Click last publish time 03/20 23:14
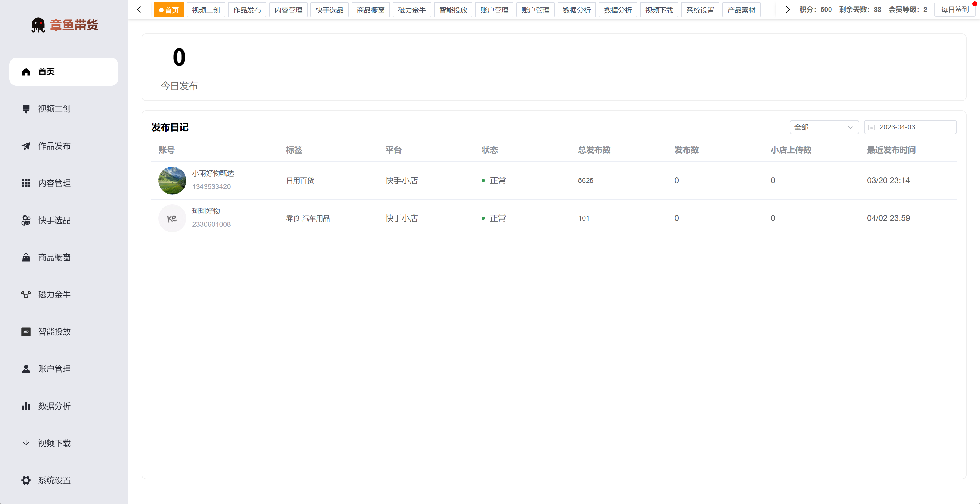Viewport: 980px width, 504px height. tap(888, 180)
